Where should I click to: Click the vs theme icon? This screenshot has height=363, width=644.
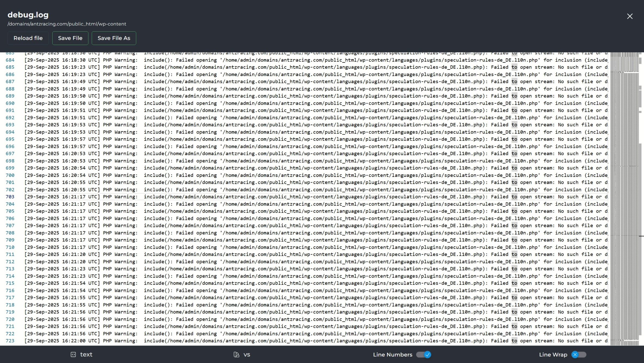[x=236, y=355]
